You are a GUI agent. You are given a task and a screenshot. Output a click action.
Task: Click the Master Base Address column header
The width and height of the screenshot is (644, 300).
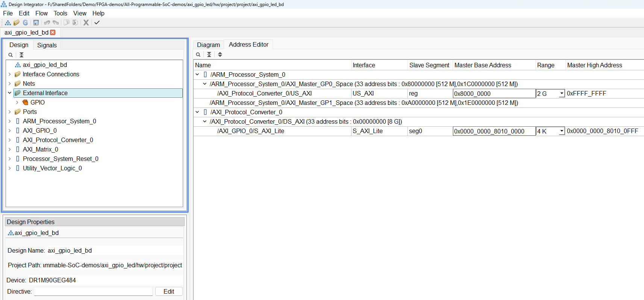click(x=494, y=65)
